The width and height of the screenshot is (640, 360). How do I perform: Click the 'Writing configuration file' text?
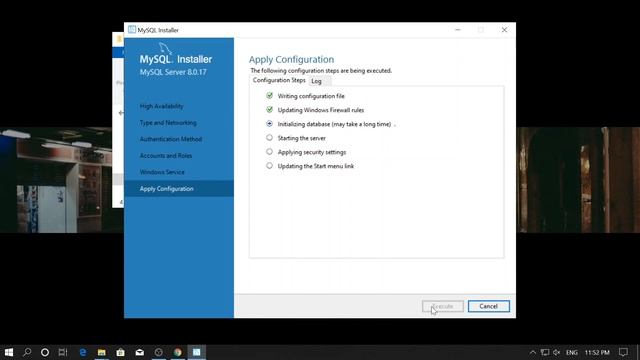point(311,96)
